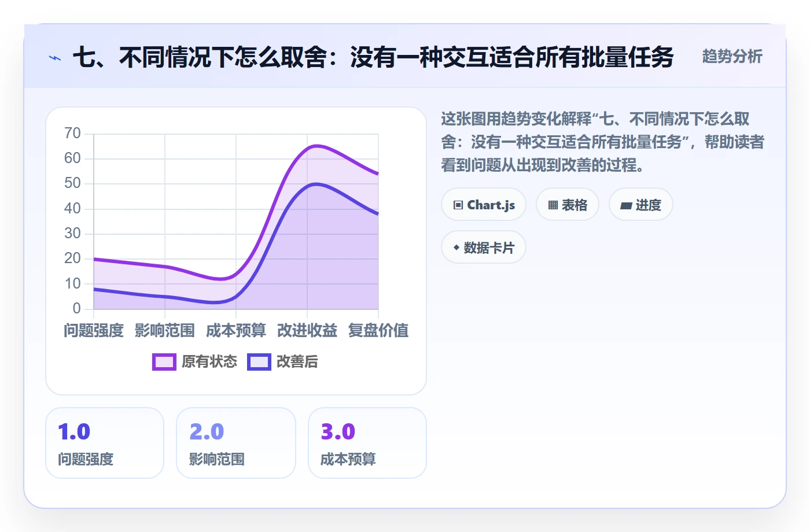The width and height of the screenshot is (810, 532).
Task: Click the 30 y-axis value
Action: click(73, 234)
